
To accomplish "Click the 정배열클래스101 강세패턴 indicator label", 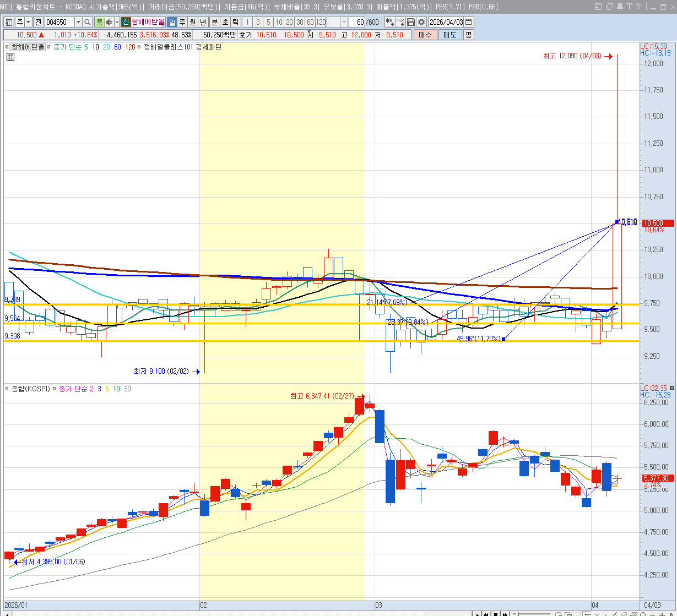I will pyautogui.click(x=182, y=47).
